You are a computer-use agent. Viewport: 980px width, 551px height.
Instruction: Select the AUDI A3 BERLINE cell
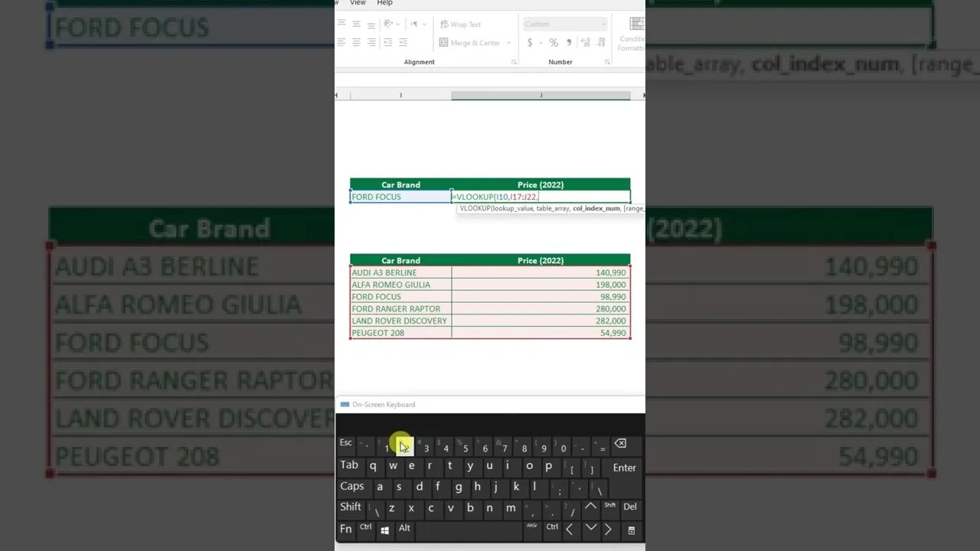click(400, 272)
